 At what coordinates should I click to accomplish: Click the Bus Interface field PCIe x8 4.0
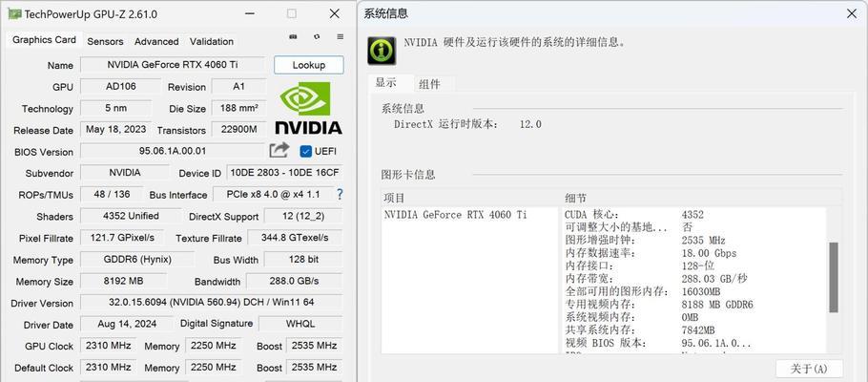[x=274, y=194]
